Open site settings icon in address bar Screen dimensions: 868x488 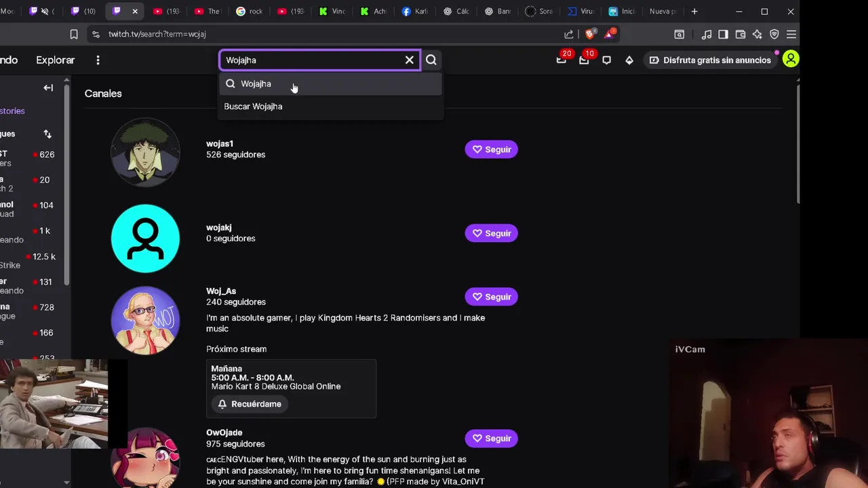96,34
